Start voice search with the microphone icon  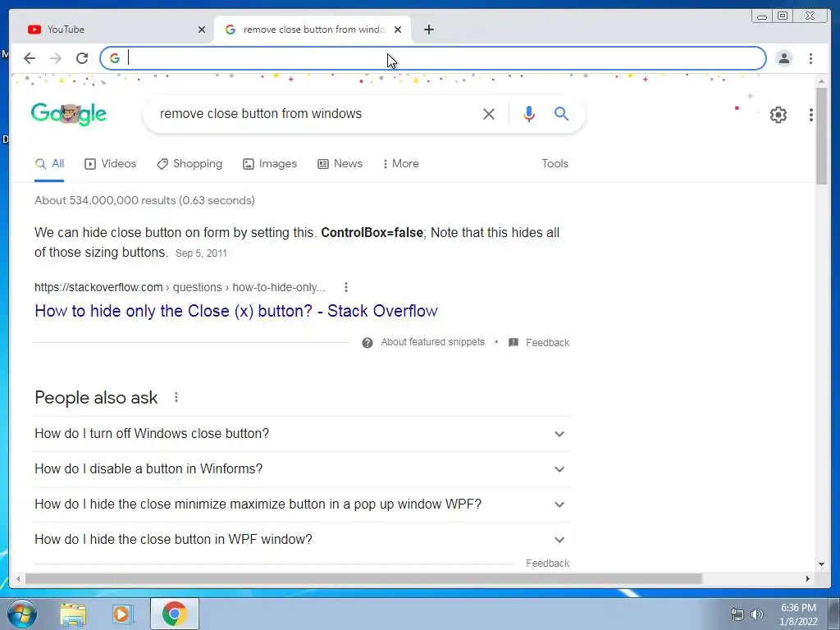point(529,113)
